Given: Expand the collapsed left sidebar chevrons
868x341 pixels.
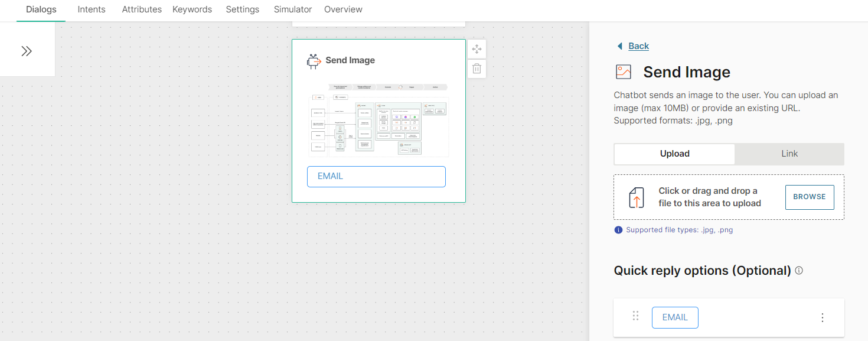Looking at the screenshot, I should 27,51.
